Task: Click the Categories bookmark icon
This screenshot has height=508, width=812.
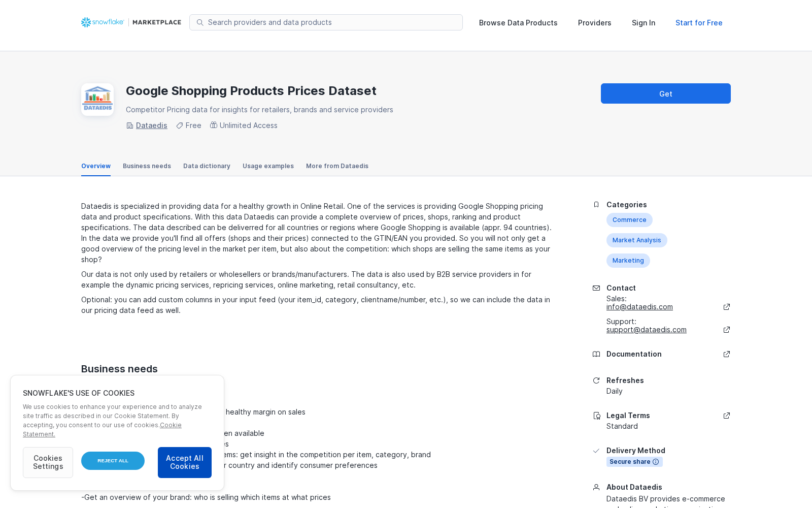Action: tap(596, 205)
